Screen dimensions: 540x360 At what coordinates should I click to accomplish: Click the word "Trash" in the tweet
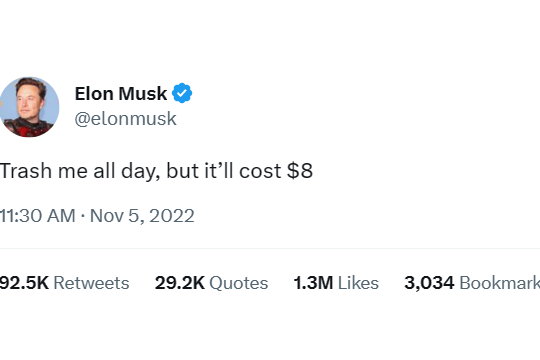(25, 171)
